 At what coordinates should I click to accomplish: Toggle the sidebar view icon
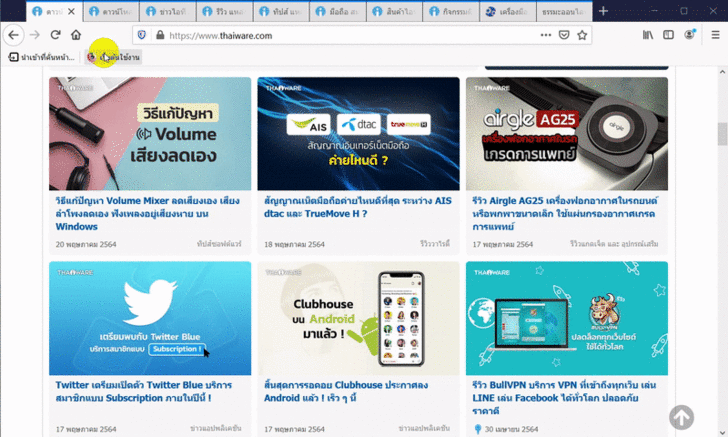[x=668, y=35]
